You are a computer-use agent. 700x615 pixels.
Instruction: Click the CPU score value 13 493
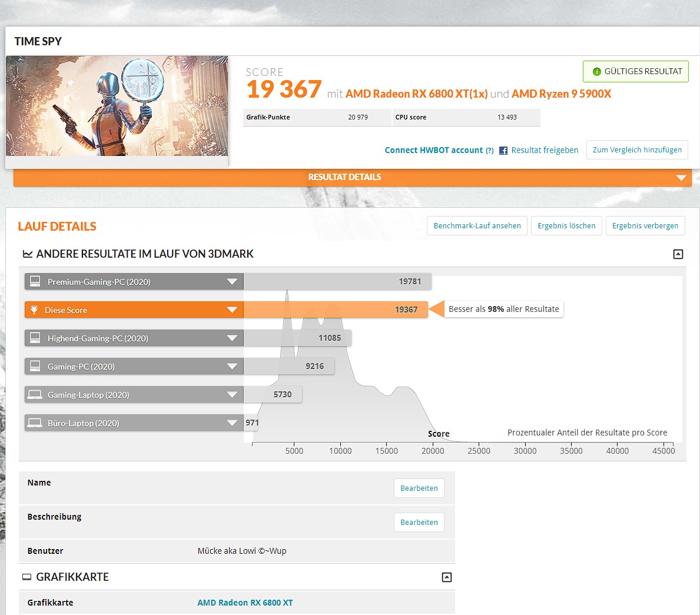pyautogui.click(x=507, y=117)
